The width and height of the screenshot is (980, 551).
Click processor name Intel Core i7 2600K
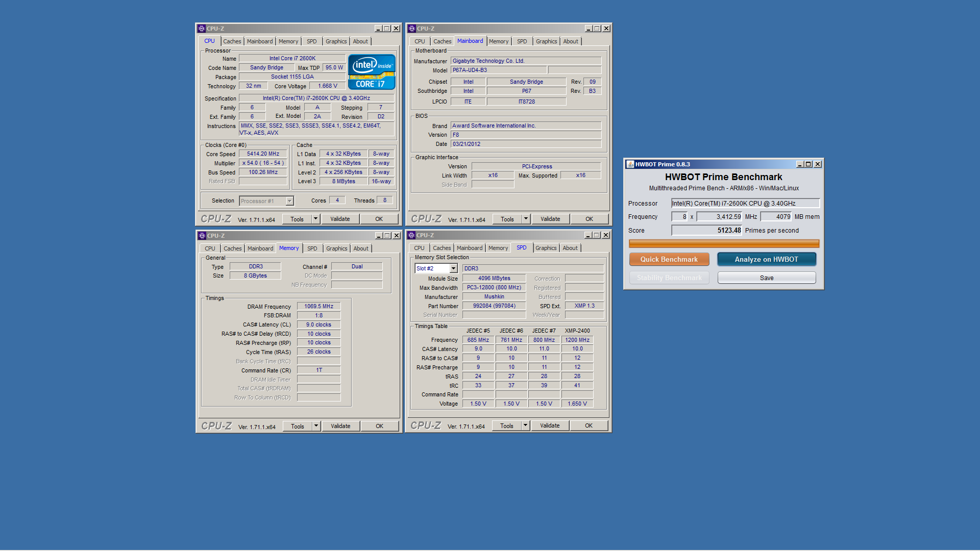point(292,58)
